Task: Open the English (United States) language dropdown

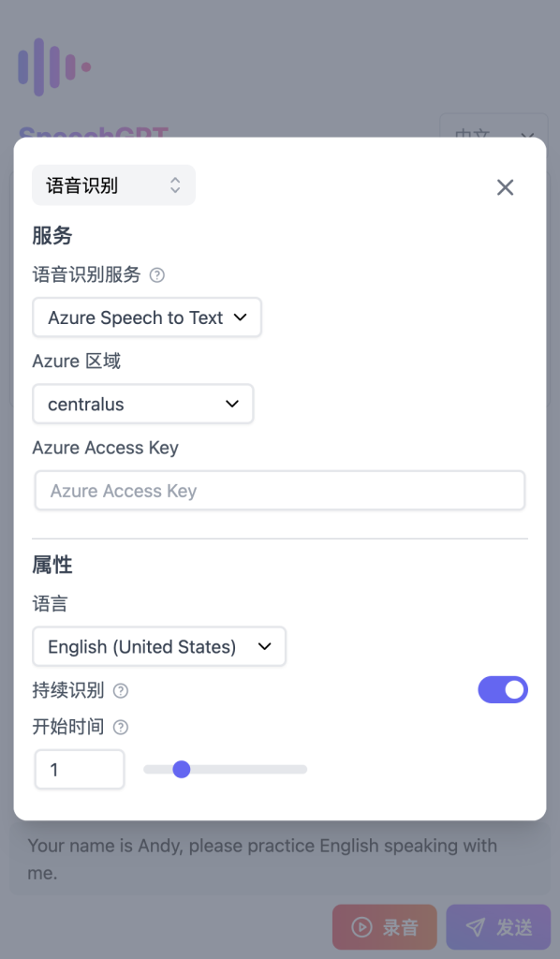Action: pyautogui.click(x=159, y=646)
